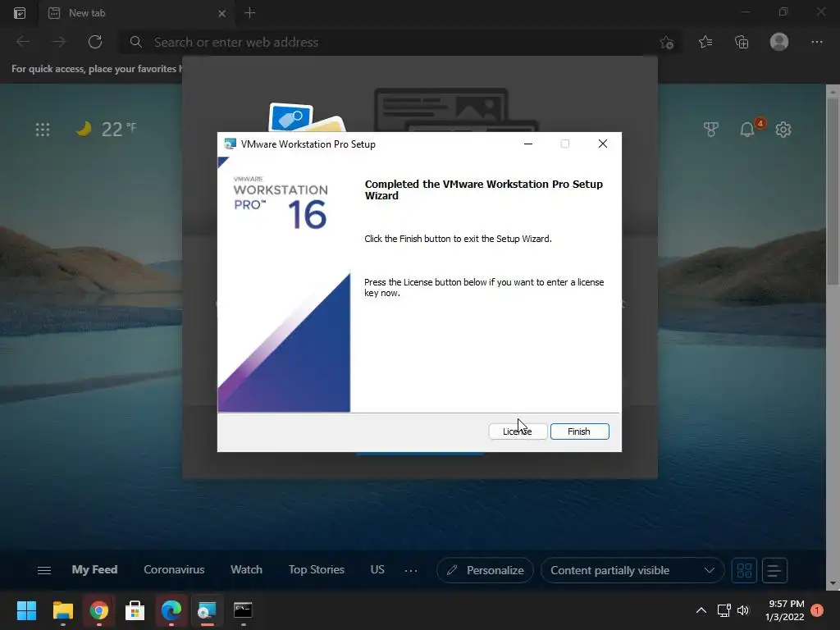Open File Explorer from taskbar
840x630 pixels.
62,610
